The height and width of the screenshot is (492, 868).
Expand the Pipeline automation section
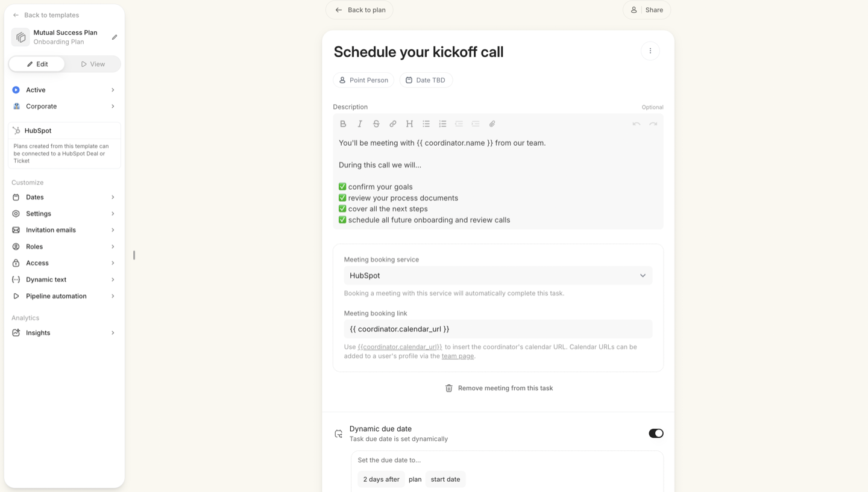pyautogui.click(x=64, y=296)
